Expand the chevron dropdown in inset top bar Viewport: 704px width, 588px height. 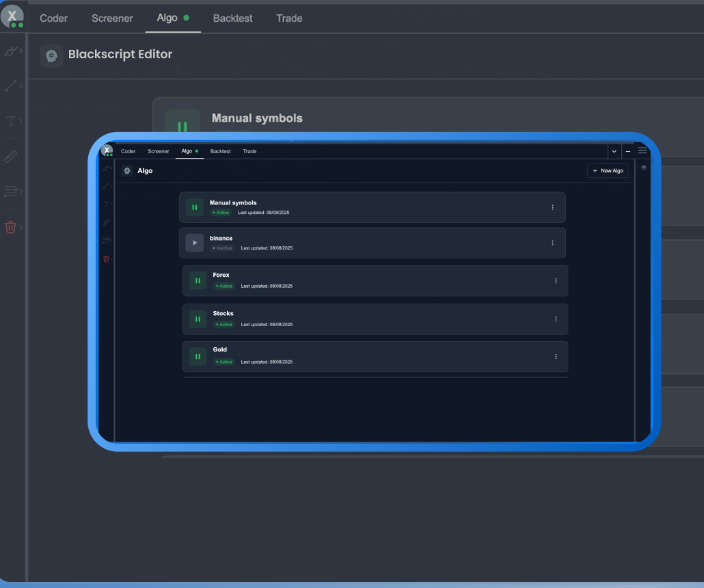614,151
